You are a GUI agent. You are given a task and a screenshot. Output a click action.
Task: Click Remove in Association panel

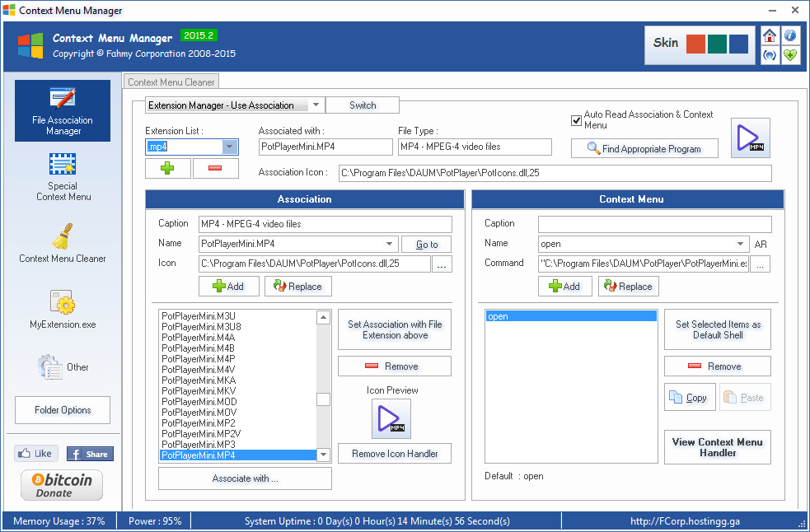point(395,366)
